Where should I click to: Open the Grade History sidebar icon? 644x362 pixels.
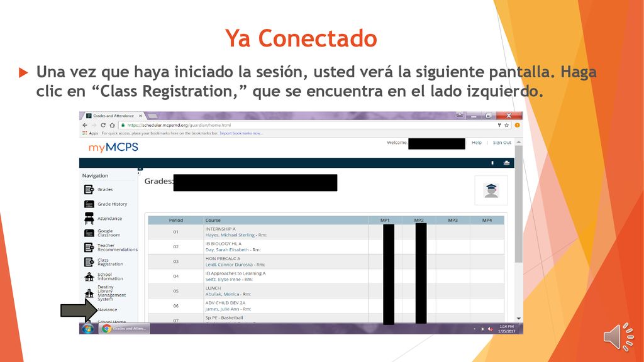[x=89, y=204]
